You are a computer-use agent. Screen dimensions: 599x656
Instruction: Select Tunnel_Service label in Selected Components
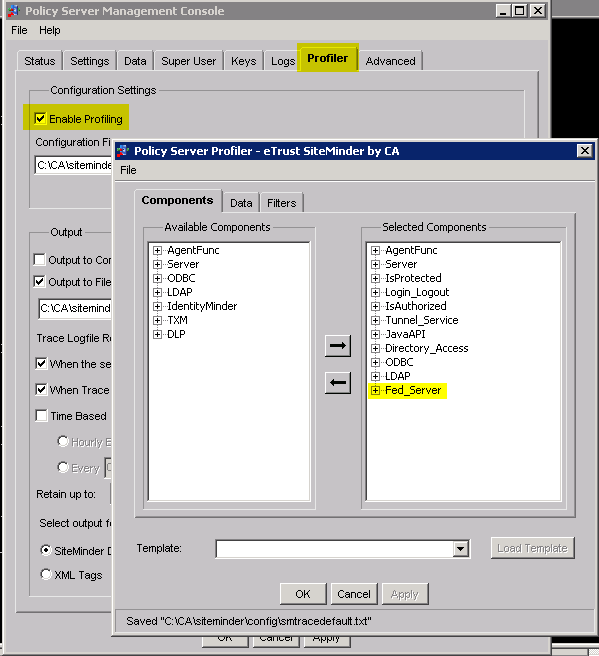(422, 320)
